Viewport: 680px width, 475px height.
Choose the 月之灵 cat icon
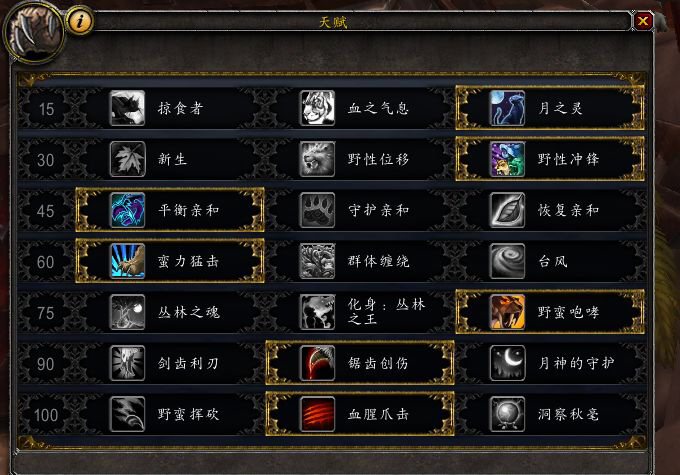coord(507,108)
